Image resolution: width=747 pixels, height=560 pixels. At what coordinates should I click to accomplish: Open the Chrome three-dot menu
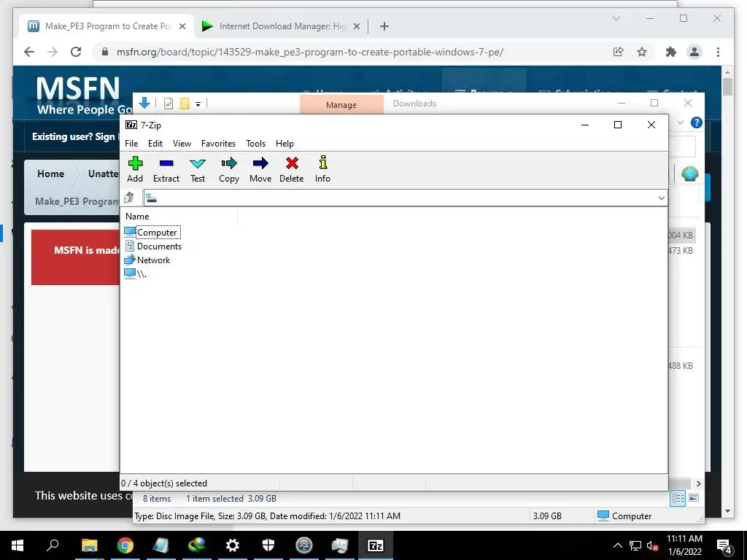point(718,52)
